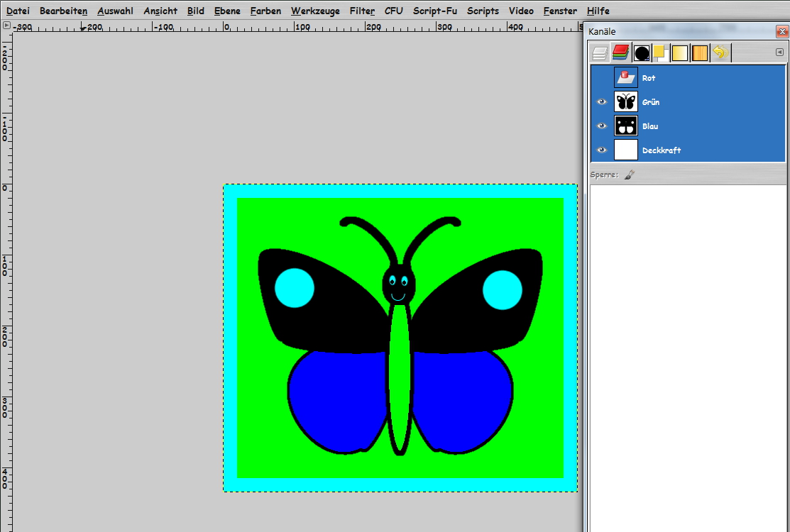This screenshot has width=790, height=532.
Task: Click the paintbrush lock icon beside Sperre
Action: [x=629, y=174]
